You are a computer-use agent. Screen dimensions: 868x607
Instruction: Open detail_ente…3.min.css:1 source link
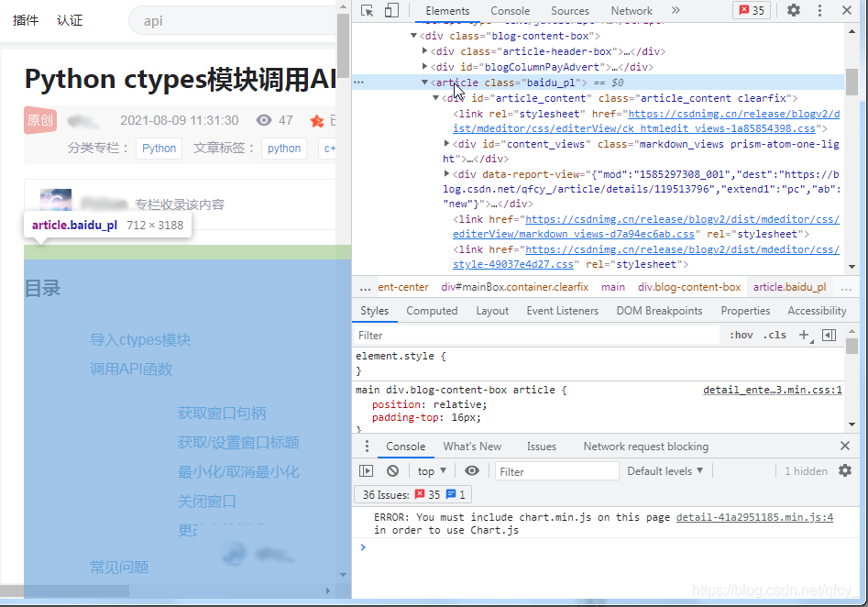point(773,390)
